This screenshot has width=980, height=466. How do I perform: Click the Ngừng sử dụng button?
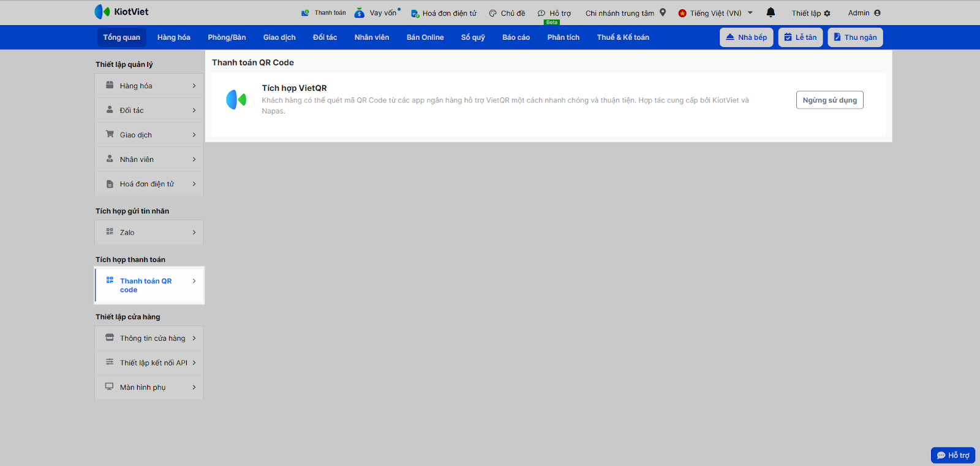coord(830,100)
